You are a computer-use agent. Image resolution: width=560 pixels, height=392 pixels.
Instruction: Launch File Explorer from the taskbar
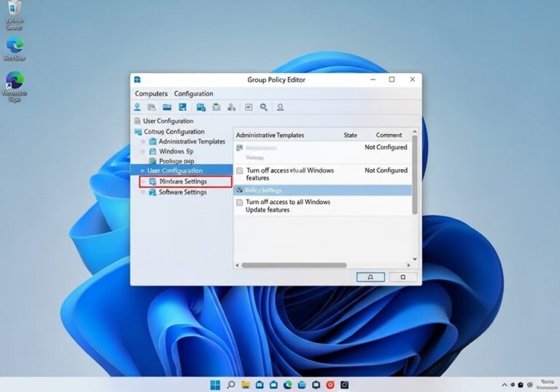pos(245,385)
